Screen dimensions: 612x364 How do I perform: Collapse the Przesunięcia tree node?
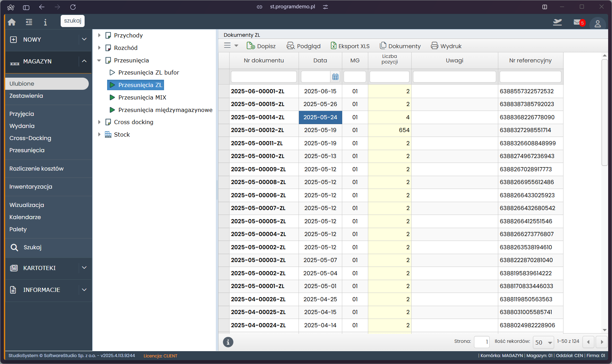[x=99, y=60]
